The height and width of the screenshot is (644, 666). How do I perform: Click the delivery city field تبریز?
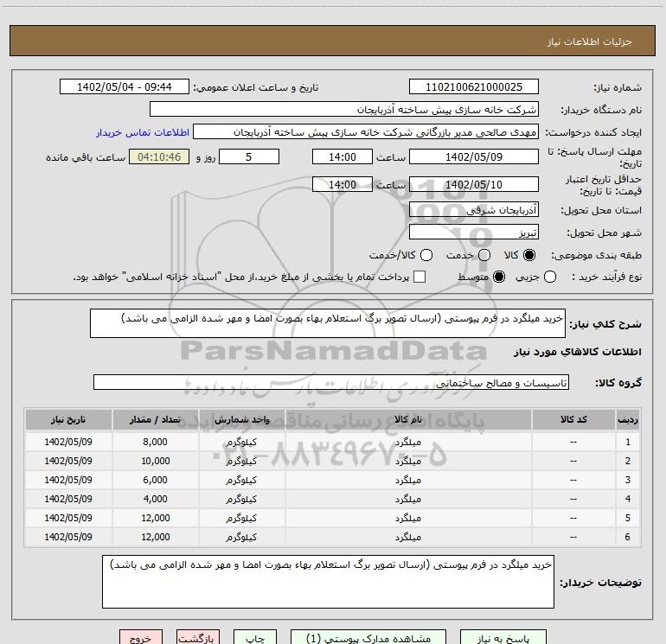tap(474, 233)
